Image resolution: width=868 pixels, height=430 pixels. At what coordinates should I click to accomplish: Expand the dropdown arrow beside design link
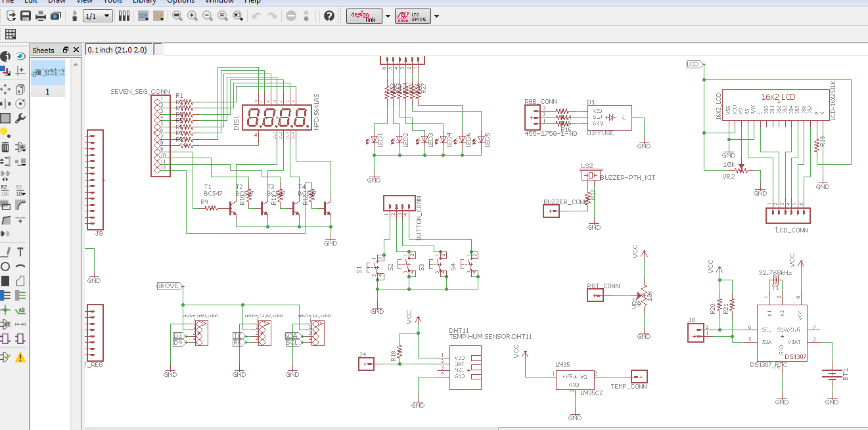tap(387, 16)
